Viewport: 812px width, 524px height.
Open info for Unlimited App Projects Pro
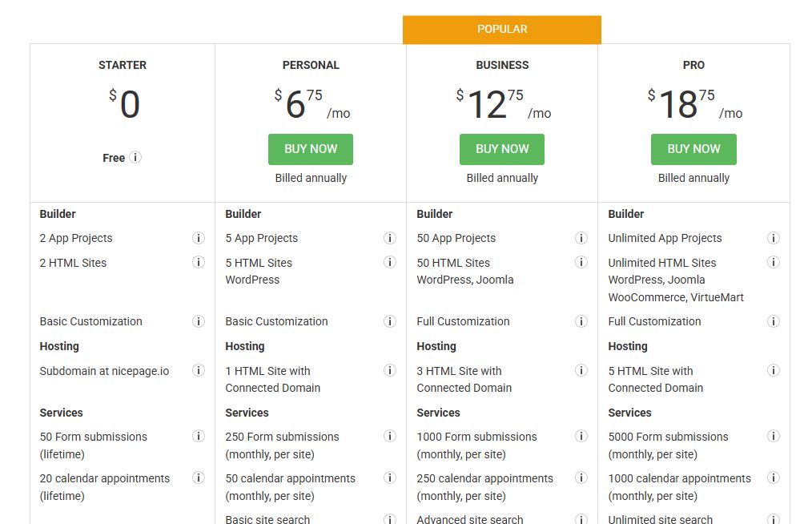click(x=774, y=238)
